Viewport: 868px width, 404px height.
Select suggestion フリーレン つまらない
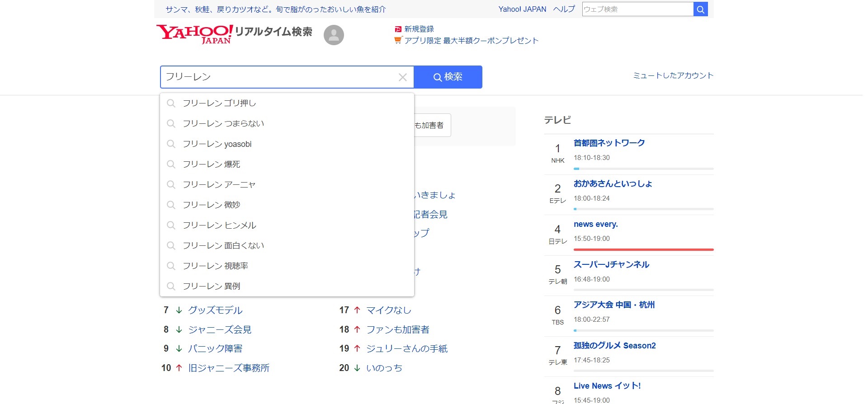[x=287, y=124]
